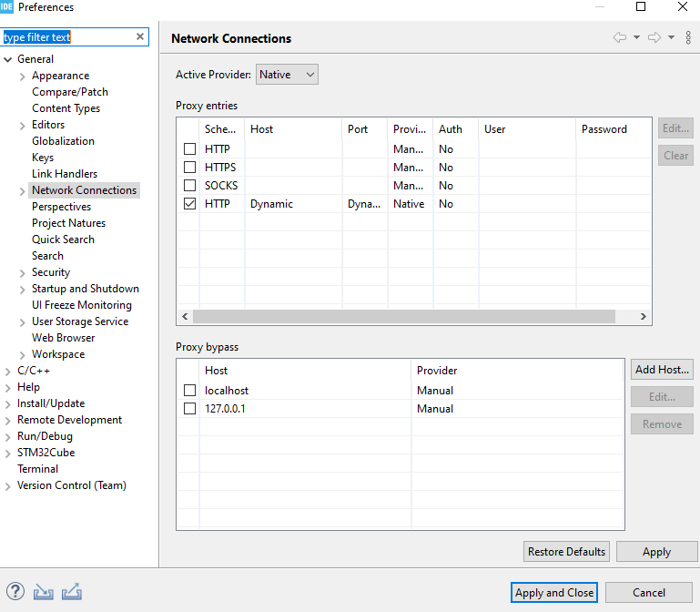Image resolution: width=700 pixels, height=612 pixels.
Task: Click the back navigation arrow icon
Action: point(620,37)
